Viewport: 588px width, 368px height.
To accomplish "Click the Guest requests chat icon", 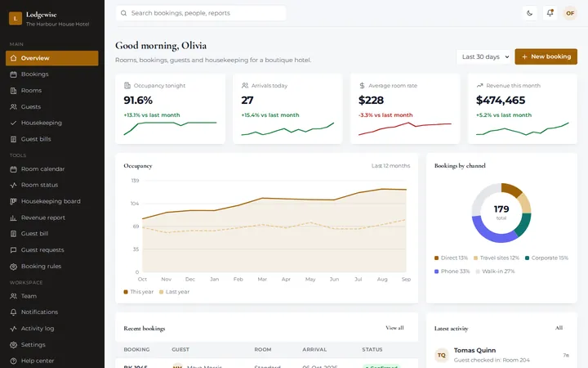I will [14, 249].
